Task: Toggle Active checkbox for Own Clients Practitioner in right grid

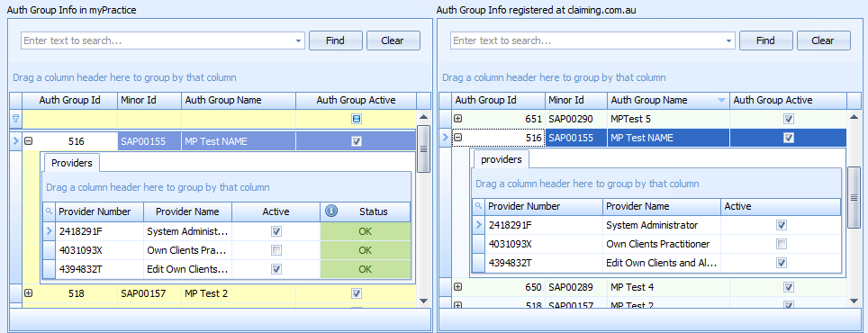Action: [x=782, y=244]
